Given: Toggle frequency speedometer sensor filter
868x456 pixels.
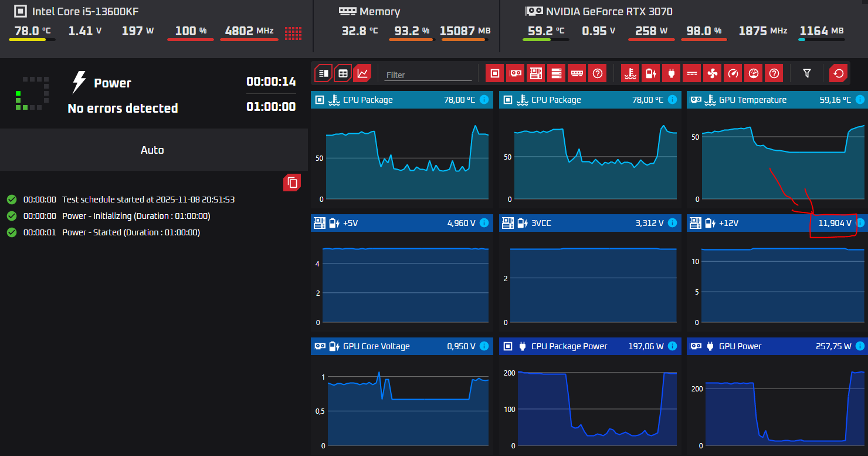Looking at the screenshot, I should click(x=733, y=73).
